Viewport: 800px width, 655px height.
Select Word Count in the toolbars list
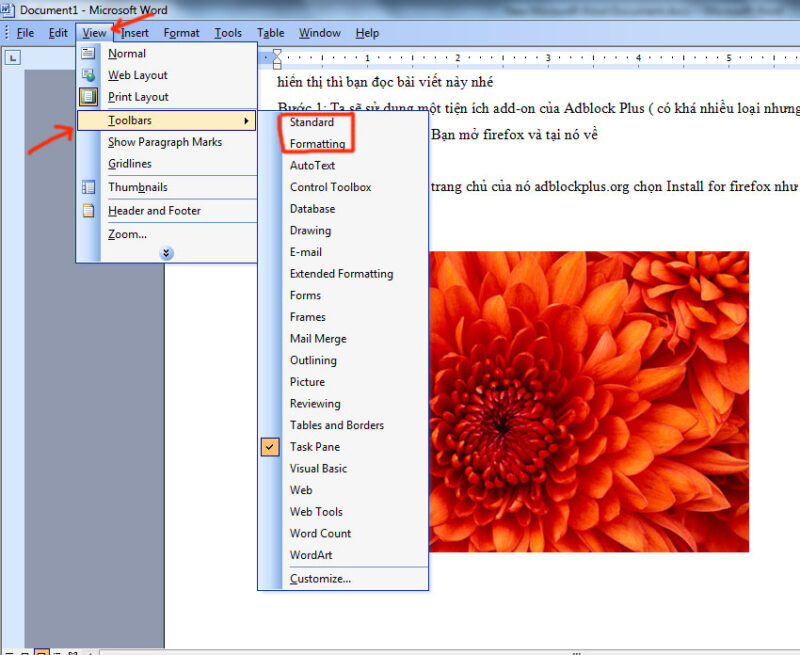tap(320, 533)
